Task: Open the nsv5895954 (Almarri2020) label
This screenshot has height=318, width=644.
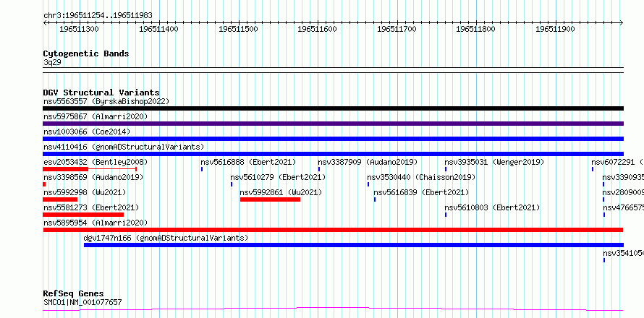Action: tap(96, 223)
